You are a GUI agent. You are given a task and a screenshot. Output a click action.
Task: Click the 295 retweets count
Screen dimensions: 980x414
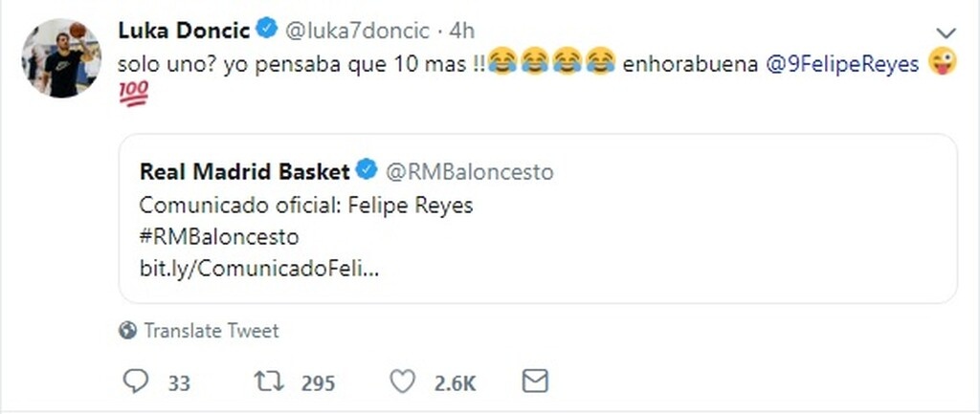point(318,383)
